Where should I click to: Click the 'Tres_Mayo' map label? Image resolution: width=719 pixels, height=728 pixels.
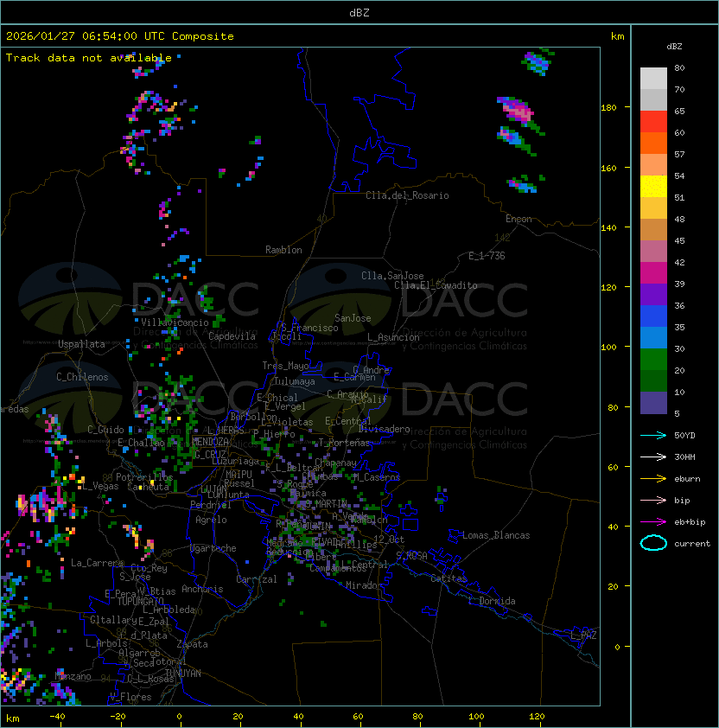click(285, 366)
